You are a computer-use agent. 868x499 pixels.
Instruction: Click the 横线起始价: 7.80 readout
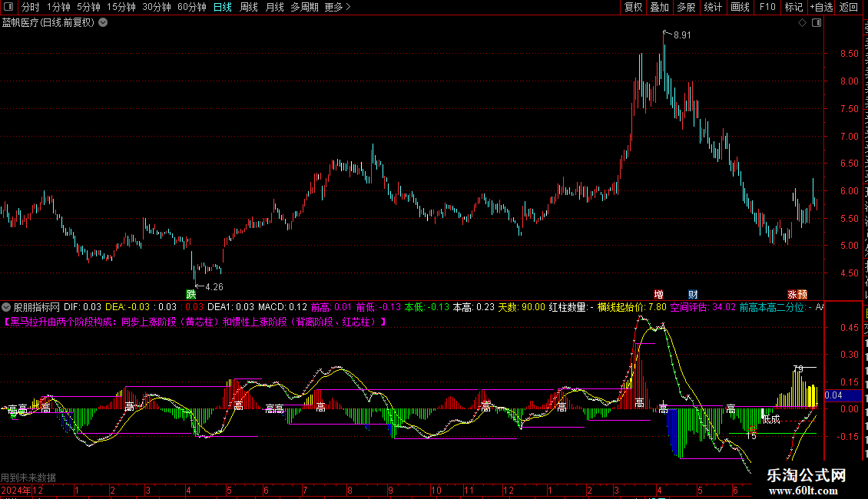point(631,307)
